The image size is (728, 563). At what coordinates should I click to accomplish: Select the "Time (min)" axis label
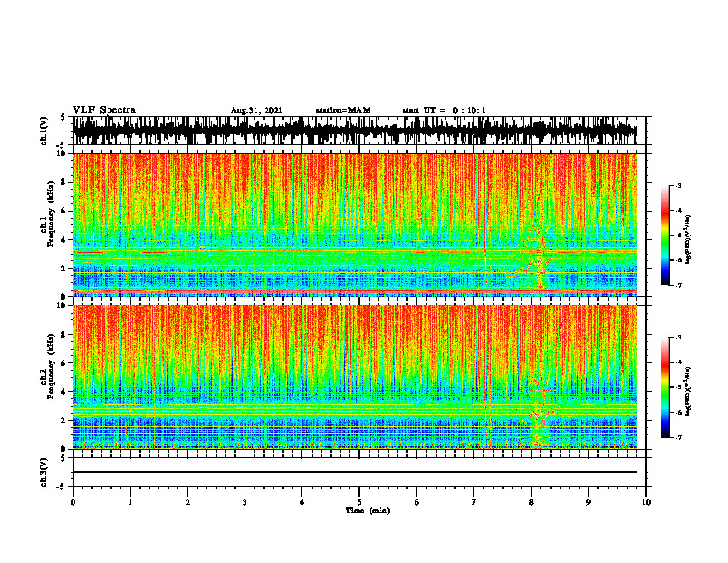(368, 511)
